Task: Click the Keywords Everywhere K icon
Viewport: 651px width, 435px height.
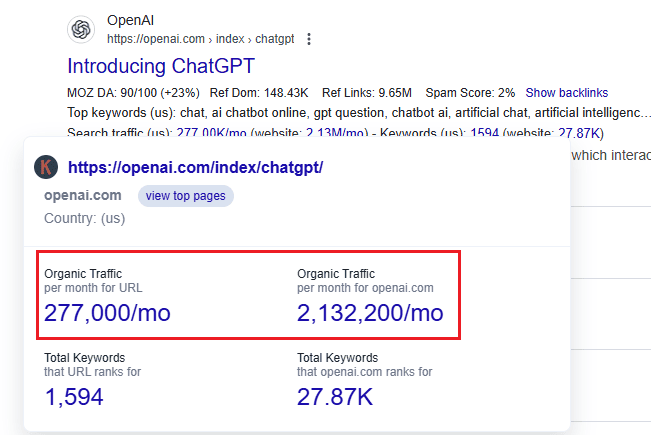Action: pyautogui.click(x=46, y=167)
